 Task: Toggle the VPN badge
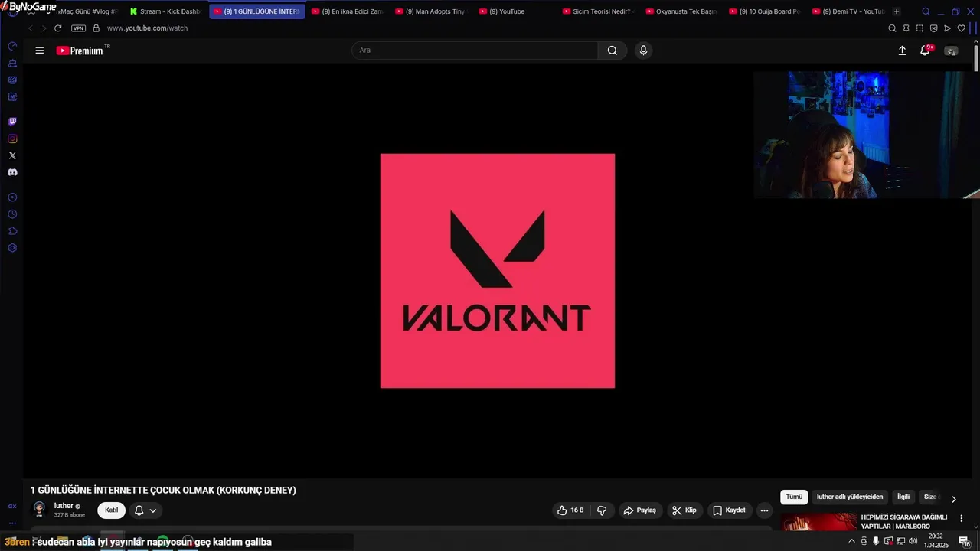tap(78, 28)
